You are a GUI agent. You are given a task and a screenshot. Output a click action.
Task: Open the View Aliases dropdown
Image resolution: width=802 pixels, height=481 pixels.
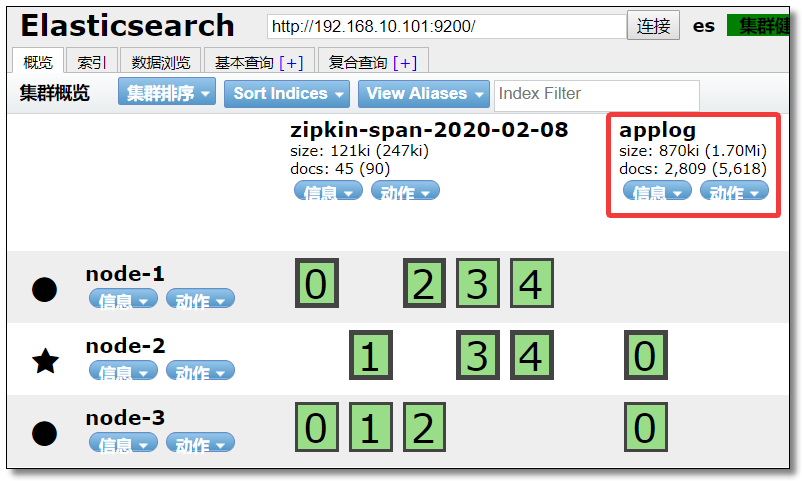pyautogui.click(x=424, y=94)
